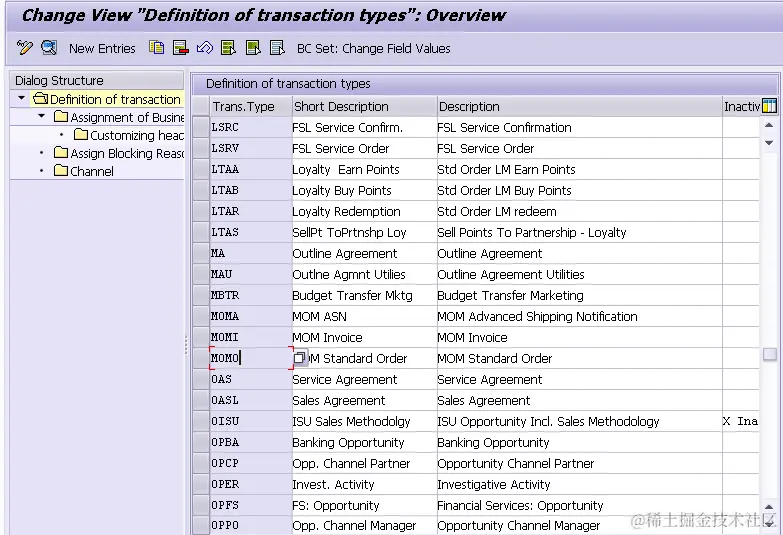Click 'Banking Opportunity' short description cell
Image resolution: width=783 pixels, height=535 pixels.
click(x=365, y=442)
